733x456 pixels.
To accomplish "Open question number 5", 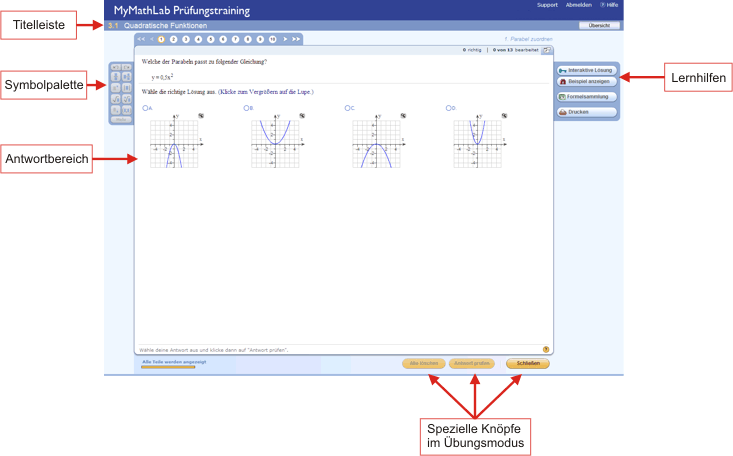I will click(211, 39).
